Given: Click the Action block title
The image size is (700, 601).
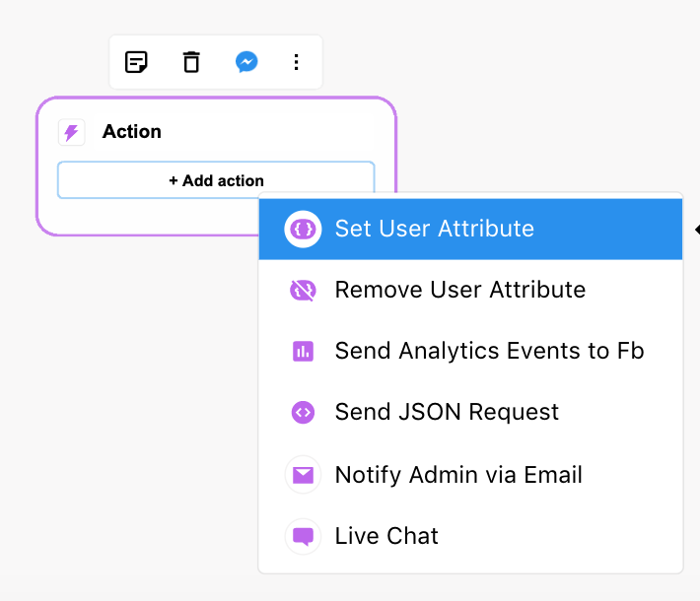Looking at the screenshot, I should (x=132, y=132).
